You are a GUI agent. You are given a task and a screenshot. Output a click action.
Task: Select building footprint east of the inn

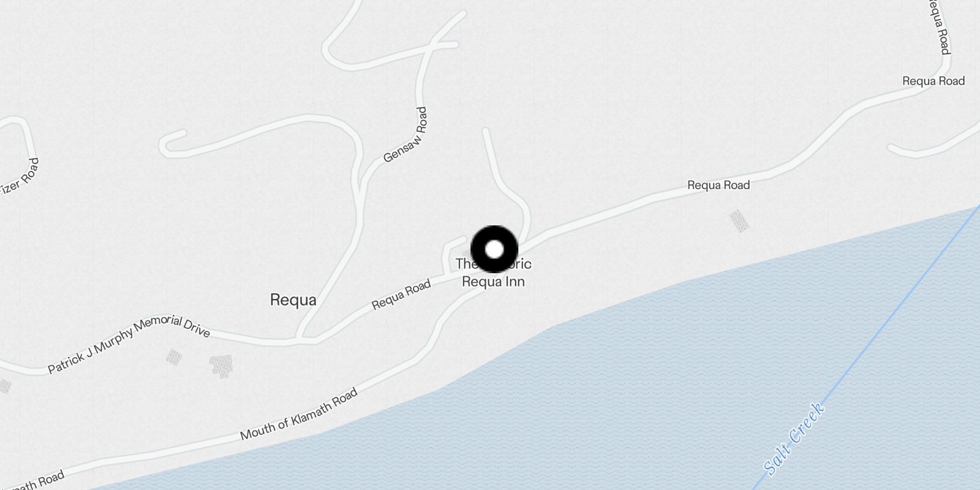tap(739, 221)
